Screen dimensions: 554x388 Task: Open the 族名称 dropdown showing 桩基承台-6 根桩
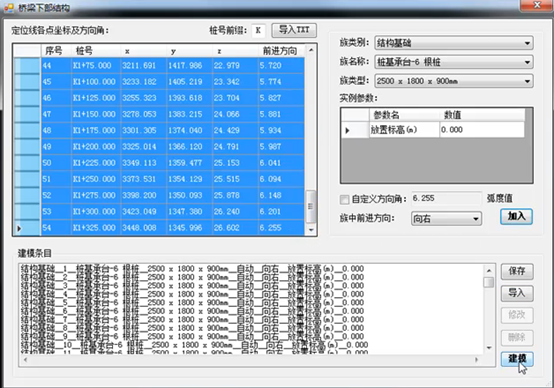(x=454, y=62)
